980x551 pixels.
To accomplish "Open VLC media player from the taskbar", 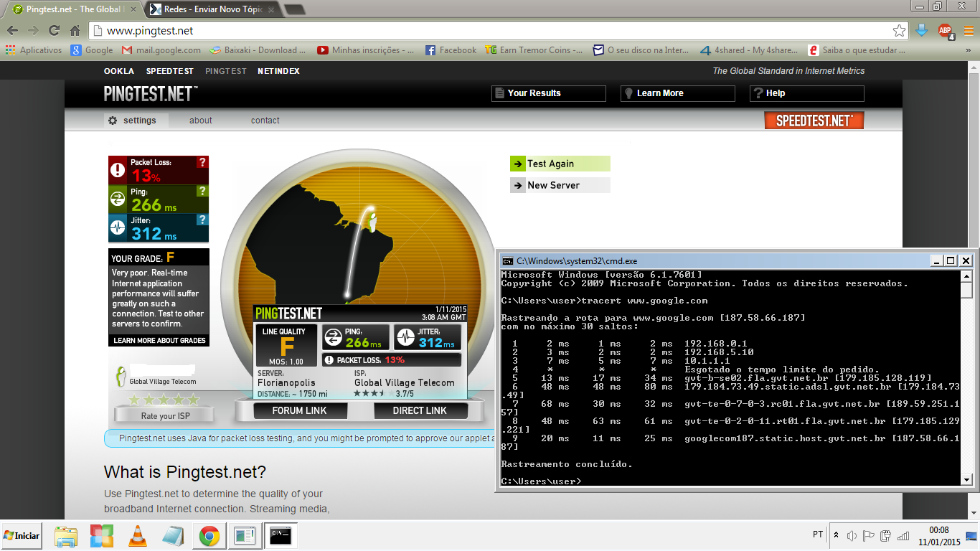I will tap(137, 536).
